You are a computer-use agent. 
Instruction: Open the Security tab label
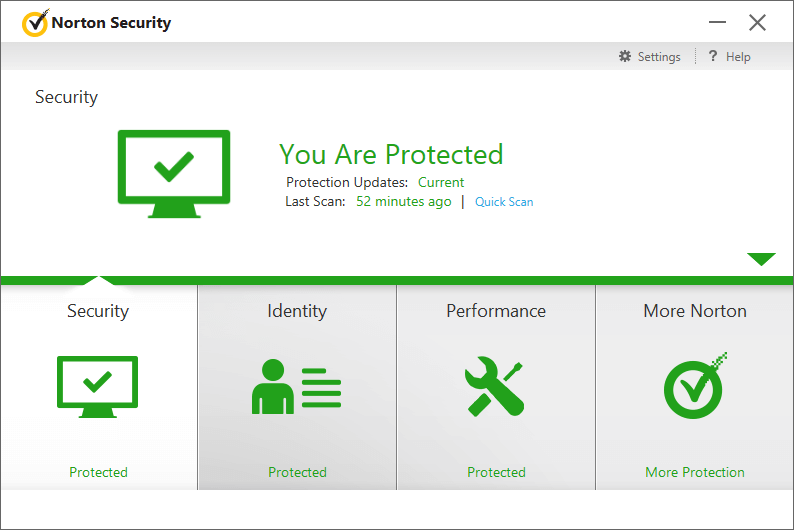[98, 310]
